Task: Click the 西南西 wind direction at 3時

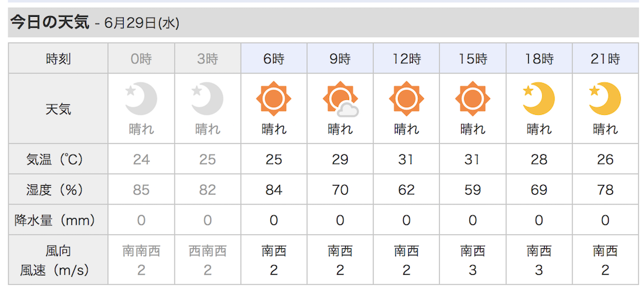Action: pyautogui.click(x=207, y=250)
